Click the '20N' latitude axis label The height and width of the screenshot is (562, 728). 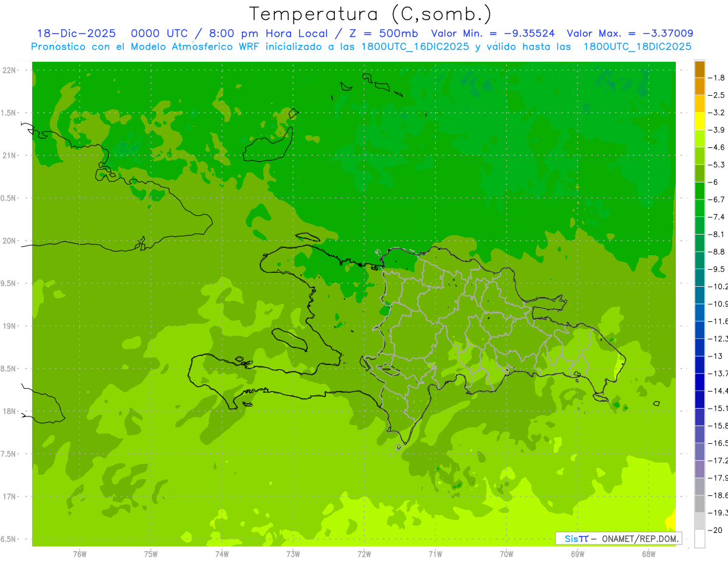pos(10,241)
